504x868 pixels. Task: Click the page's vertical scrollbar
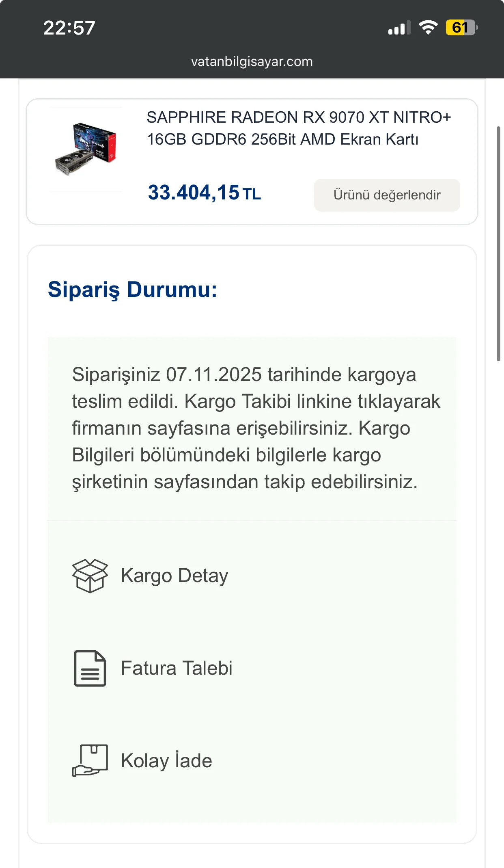click(x=498, y=244)
